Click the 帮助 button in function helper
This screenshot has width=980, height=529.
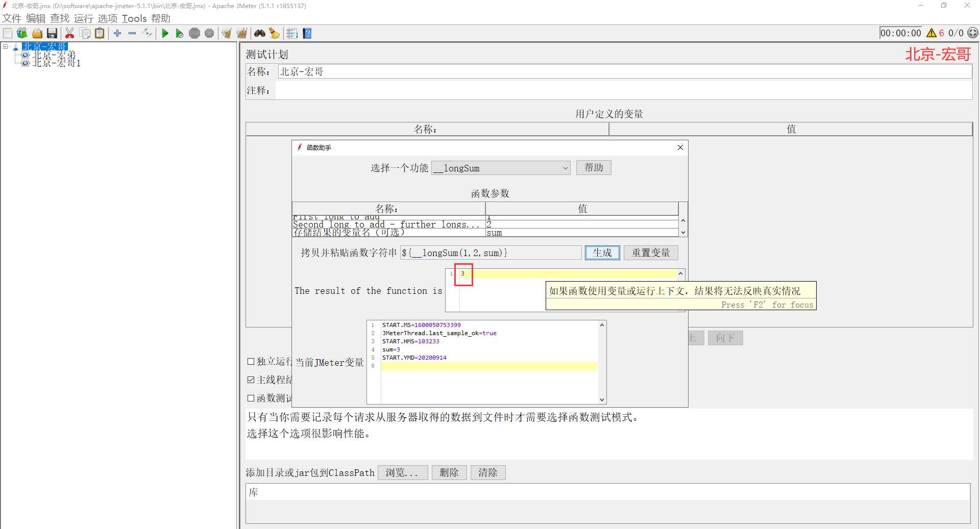(594, 168)
